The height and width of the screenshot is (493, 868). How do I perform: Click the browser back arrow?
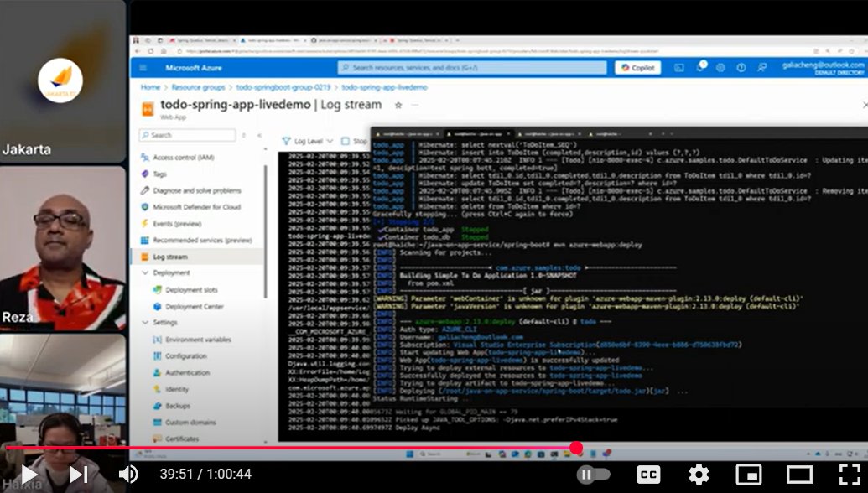[138, 51]
